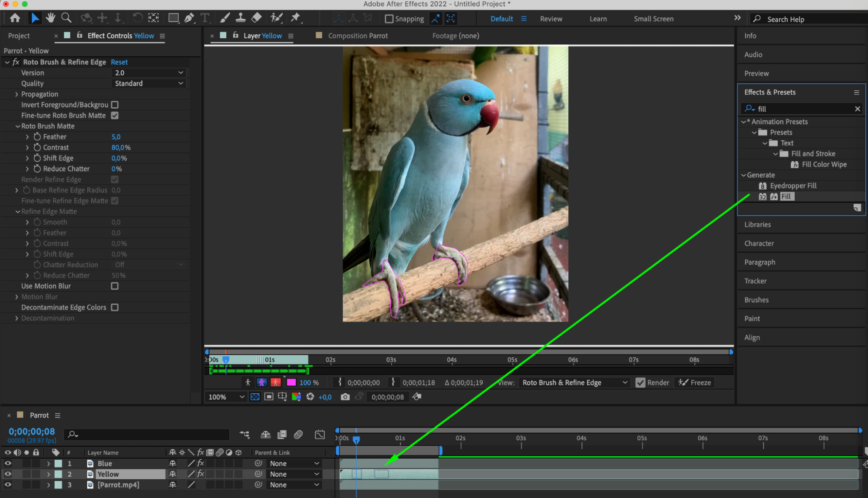This screenshot has height=498, width=868.
Task: Select the Type text tool
Action: [x=205, y=18]
